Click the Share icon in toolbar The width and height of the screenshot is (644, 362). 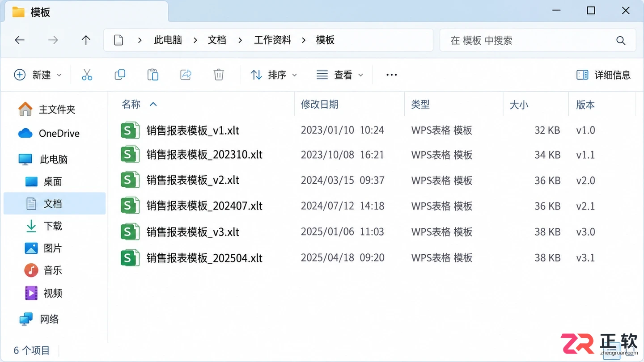[x=186, y=75]
